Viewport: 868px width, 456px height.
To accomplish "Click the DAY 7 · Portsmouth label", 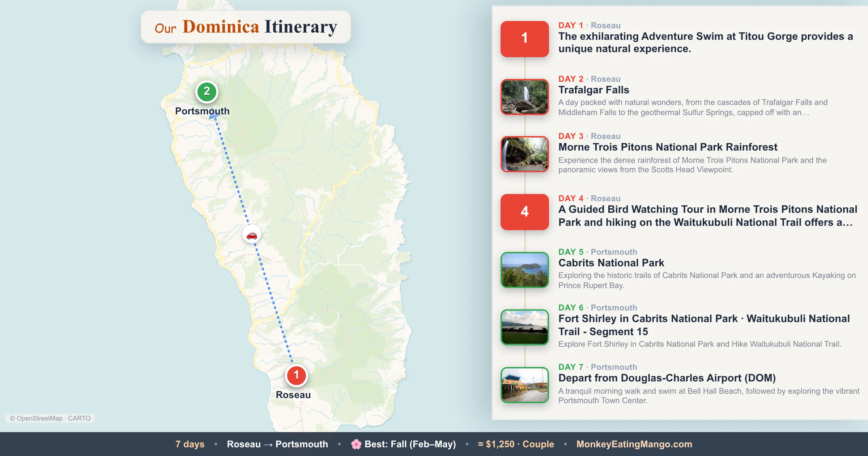I will pos(597,367).
